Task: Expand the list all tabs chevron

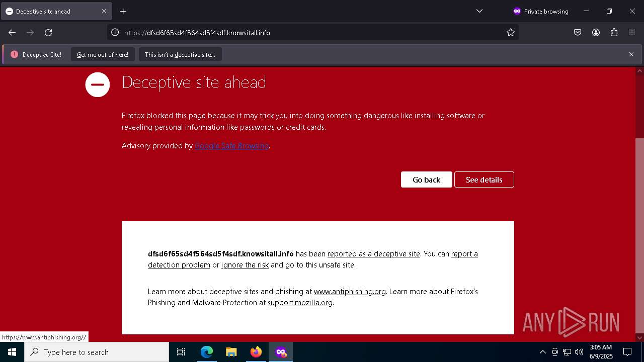Action: click(x=479, y=11)
